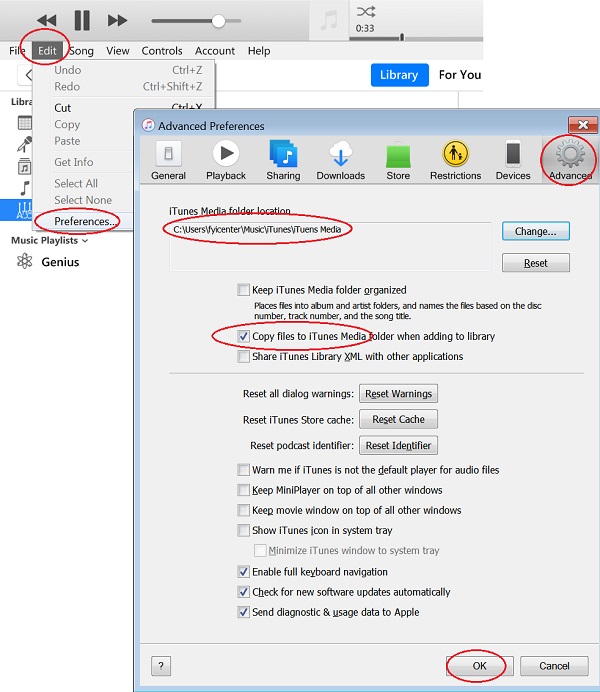Click the iTunes Media folder path field
600x692 pixels.
pyautogui.click(x=330, y=246)
